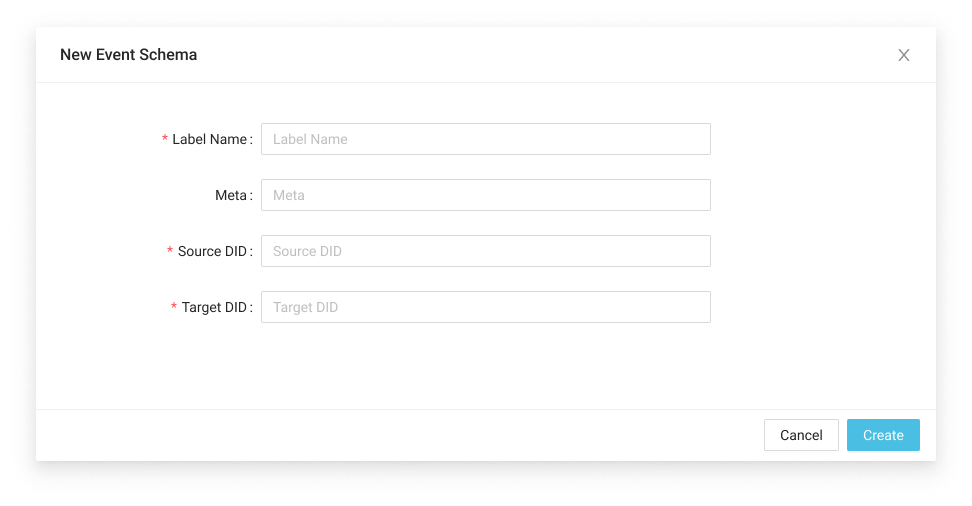Viewport: 972px width, 506px height.
Task: Click the "Label Name" field label
Action: tap(209, 139)
